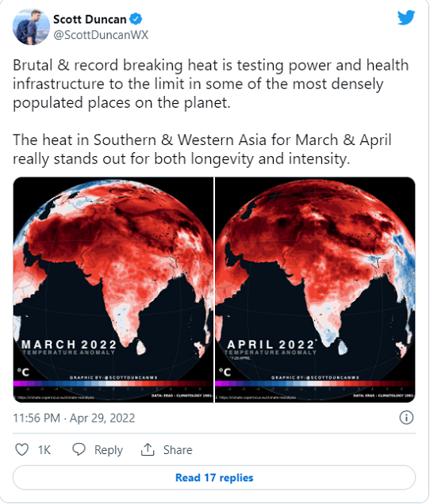This screenshot has height=504, width=430.
Task: Click the Read 17 replies button
Action: (214, 477)
